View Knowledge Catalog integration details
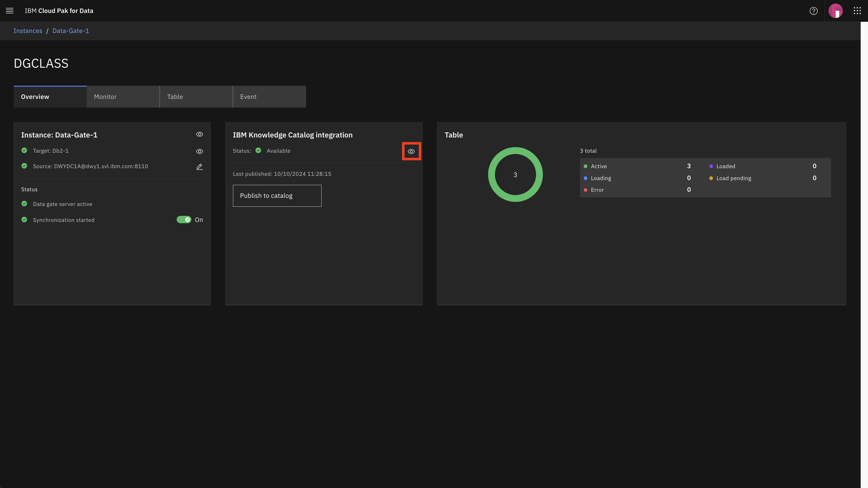This screenshot has width=868, height=488. pyautogui.click(x=411, y=152)
